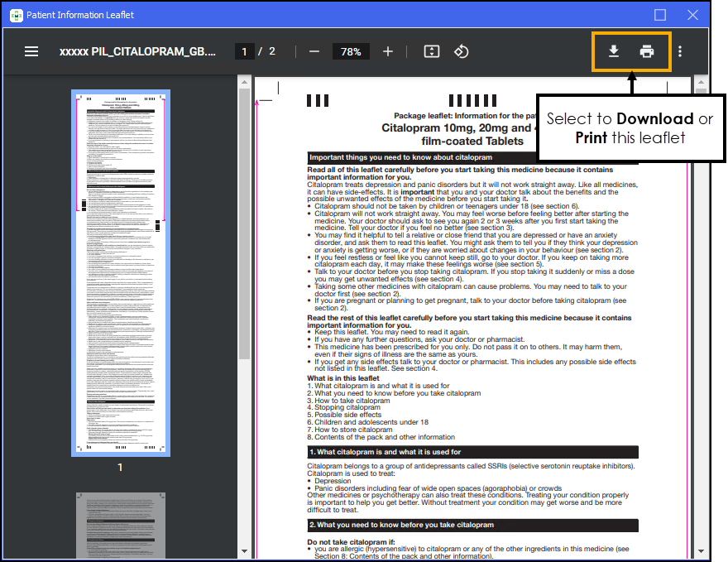Viewport: 728px width, 562px height.
Task: Rotate the document with the rotate icon
Action: click(x=462, y=51)
